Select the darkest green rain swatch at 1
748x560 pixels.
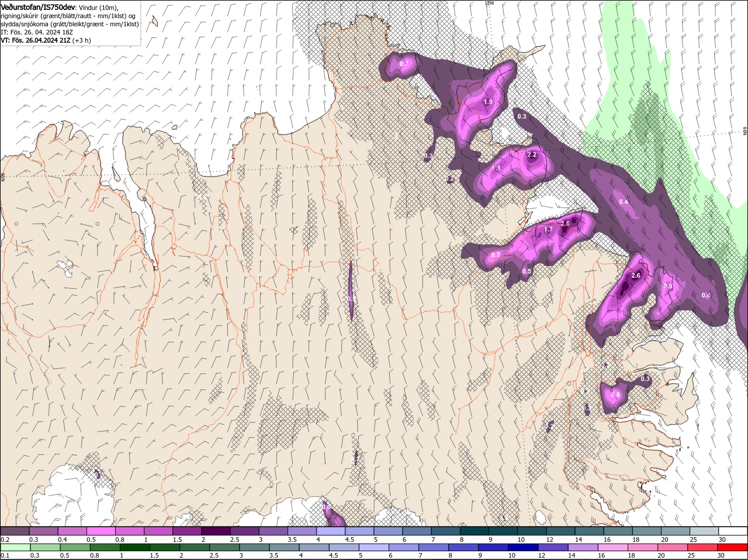[135, 548]
